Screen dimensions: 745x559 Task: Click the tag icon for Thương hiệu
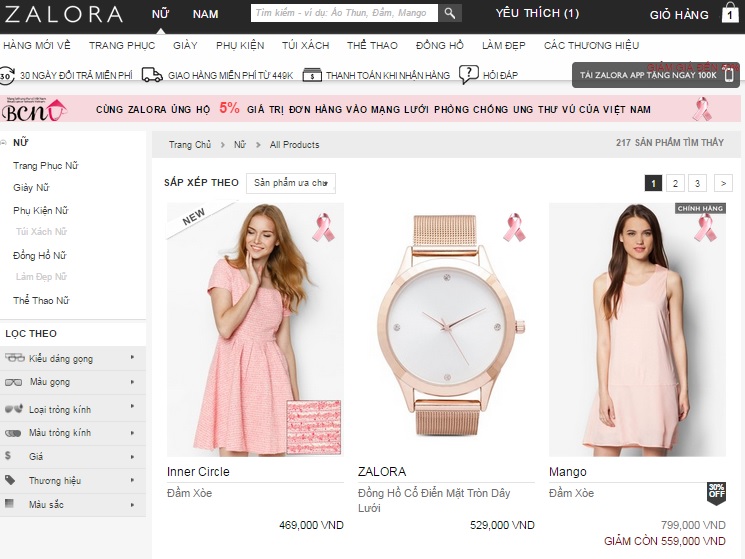tap(10, 480)
